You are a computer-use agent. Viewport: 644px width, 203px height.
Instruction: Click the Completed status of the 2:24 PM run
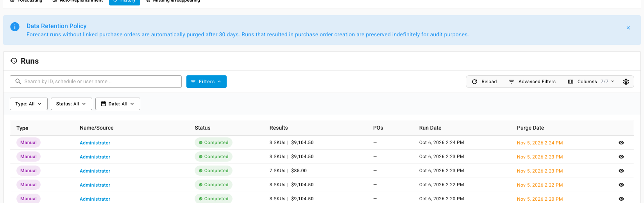pos(213,142)
